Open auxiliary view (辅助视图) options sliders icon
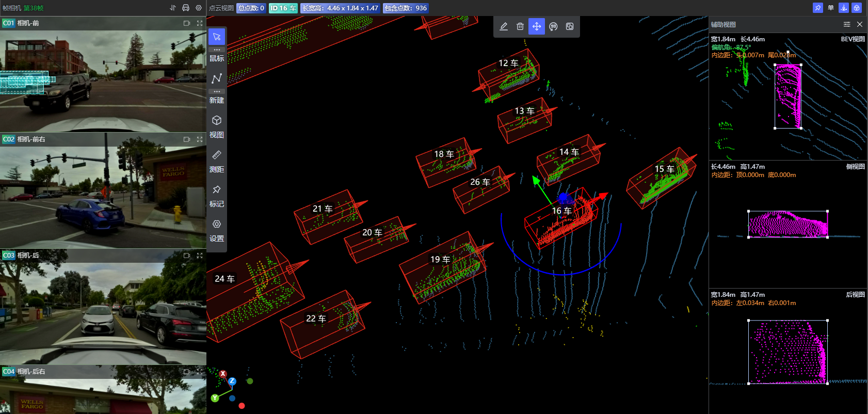The image size is (868, 414). tap(847, 24)
